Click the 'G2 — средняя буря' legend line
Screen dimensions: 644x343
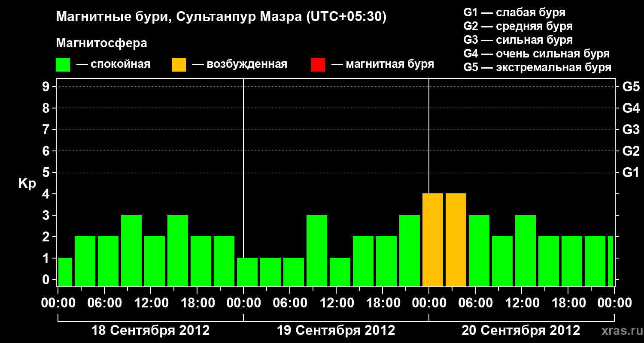(x=518, y=26)
